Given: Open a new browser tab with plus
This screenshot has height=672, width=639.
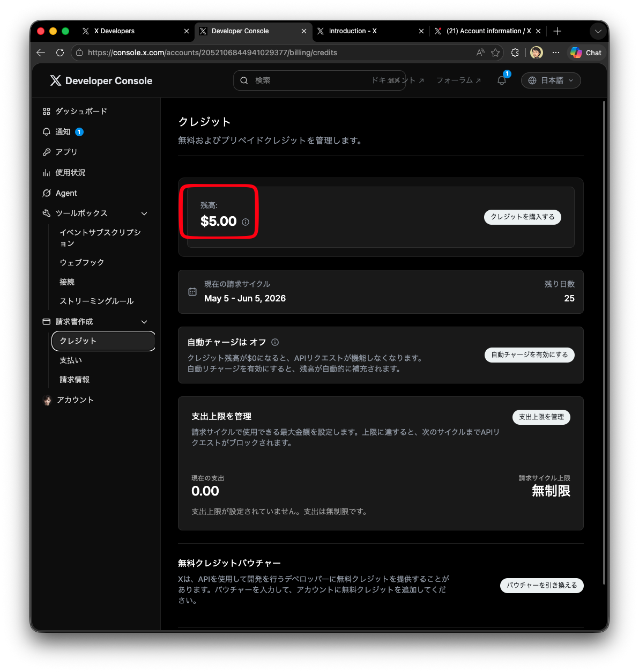Looking at the screenshot, I should click(x=558, y=31).
